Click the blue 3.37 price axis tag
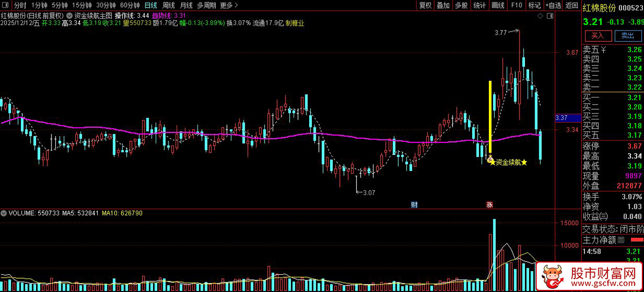 (x=567, y=117)
